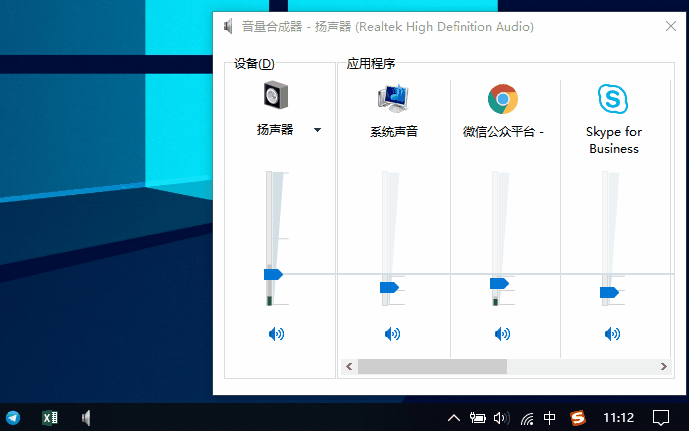The height and width of the screenshot is (431, 689).
Task: Expand the 扬声器 device dropdown arrow
Action: 317,130
